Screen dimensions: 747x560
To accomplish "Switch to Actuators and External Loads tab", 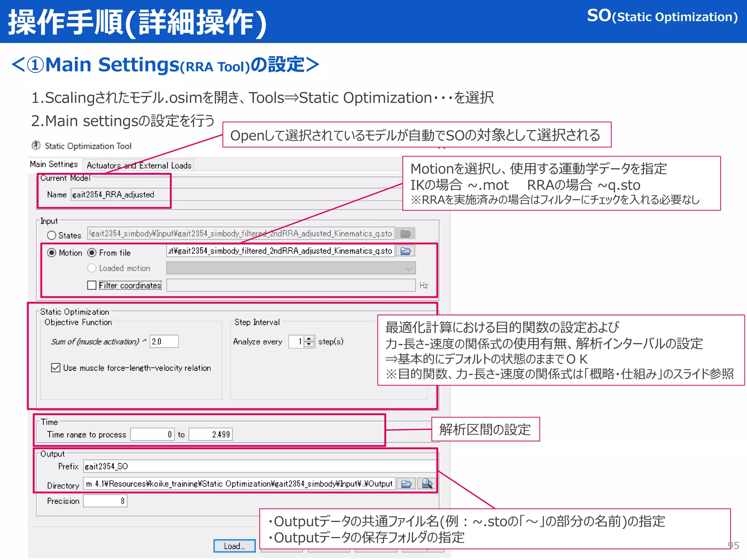I will click(139, 166).
